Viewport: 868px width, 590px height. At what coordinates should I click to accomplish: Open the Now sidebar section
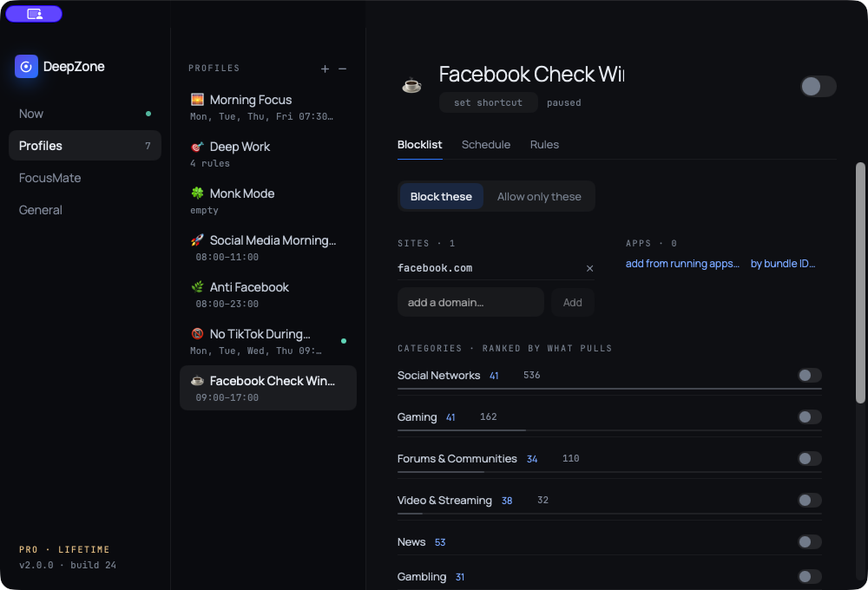click(85, 114)
